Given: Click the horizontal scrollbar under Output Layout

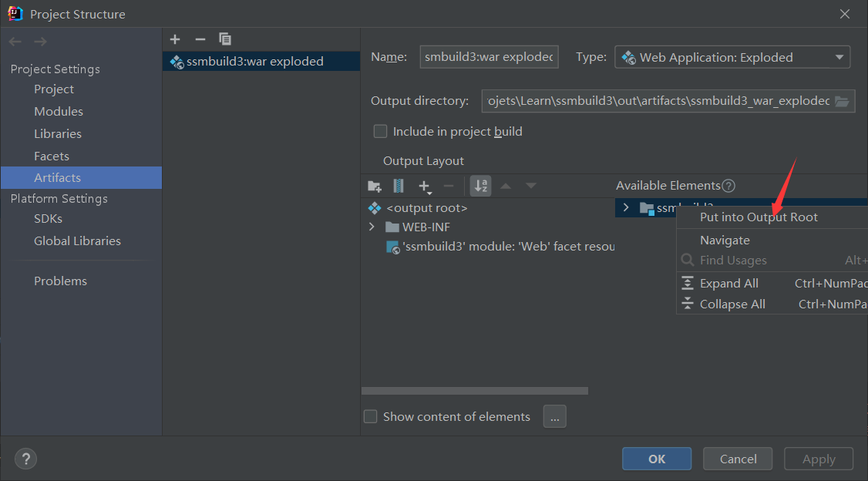Looking at the screenshot, I should tap(474, 391).
